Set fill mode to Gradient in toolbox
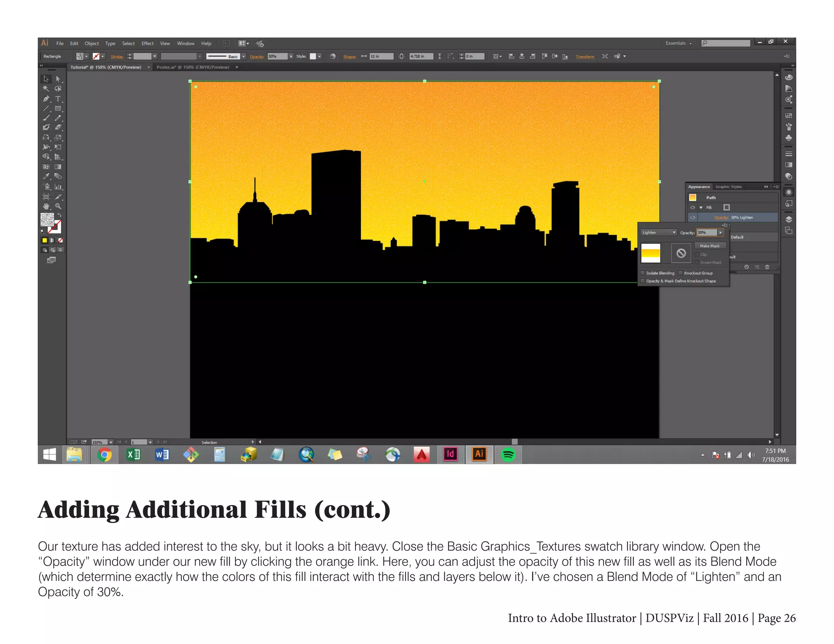834x644 pixels. [x=53, y=240]
